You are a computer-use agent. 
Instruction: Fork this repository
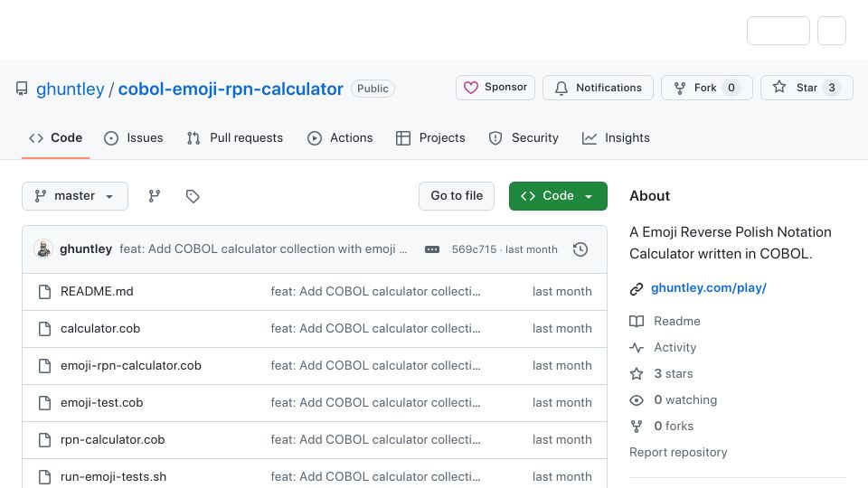point(707,88)
